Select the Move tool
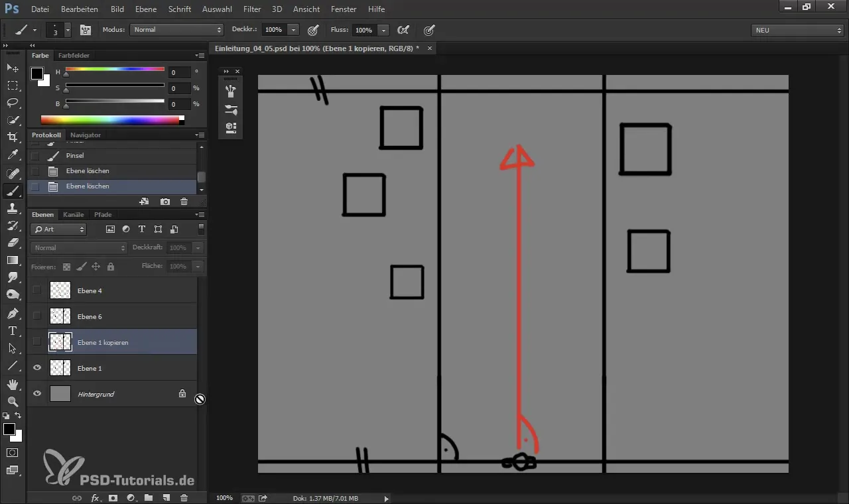The image size is (849, 504). [x=13, y=68]
